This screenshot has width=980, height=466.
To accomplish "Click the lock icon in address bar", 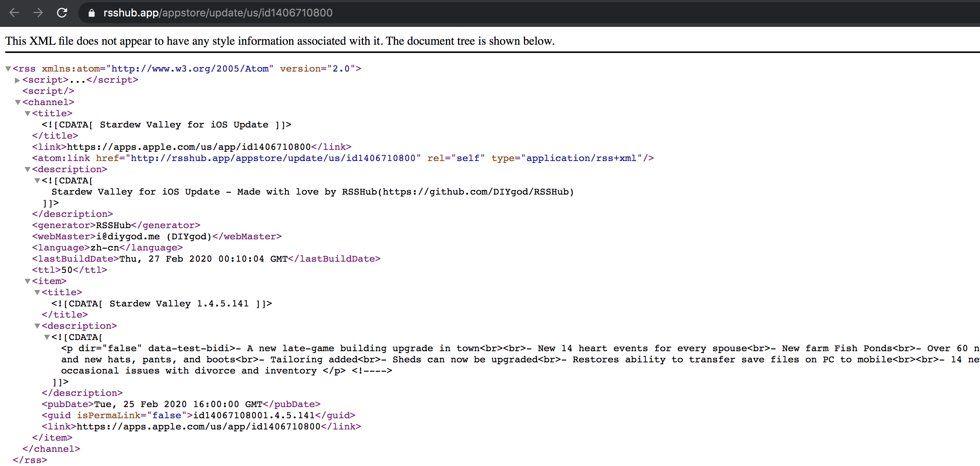I will (91, 13).
